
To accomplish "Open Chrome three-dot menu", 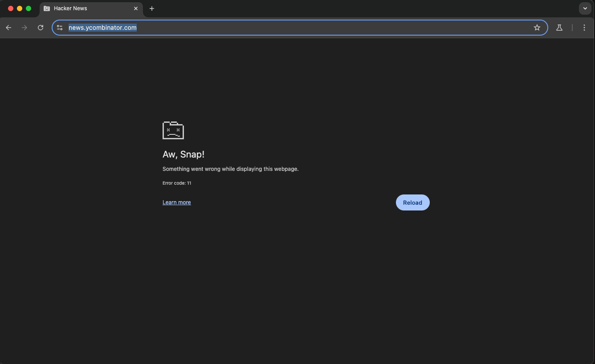I will click(x=584, y=28).
